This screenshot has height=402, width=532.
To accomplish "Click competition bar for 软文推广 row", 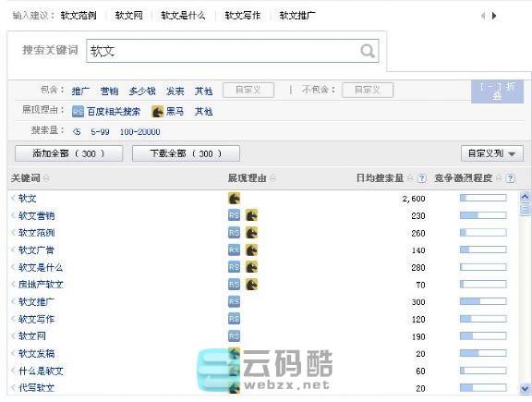I will point(483,301).
